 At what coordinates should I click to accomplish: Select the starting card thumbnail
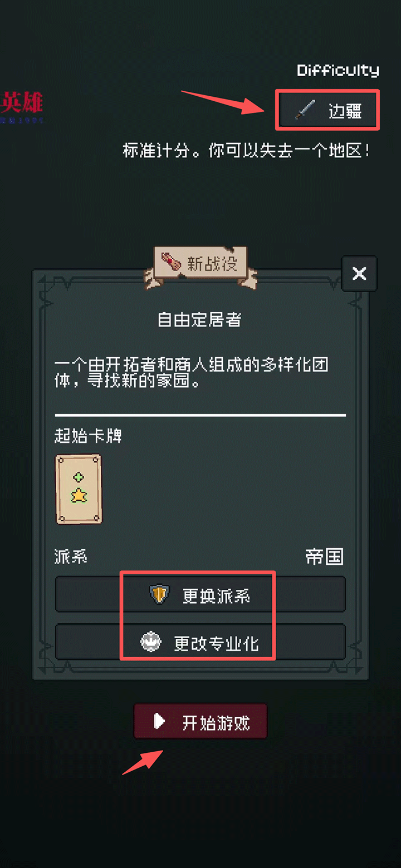[79, 489]
